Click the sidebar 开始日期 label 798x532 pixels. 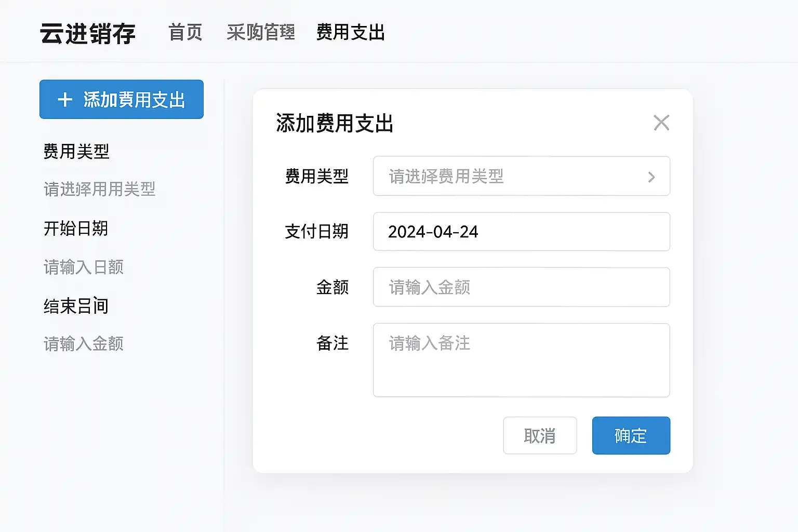click(x=76, y=229)
